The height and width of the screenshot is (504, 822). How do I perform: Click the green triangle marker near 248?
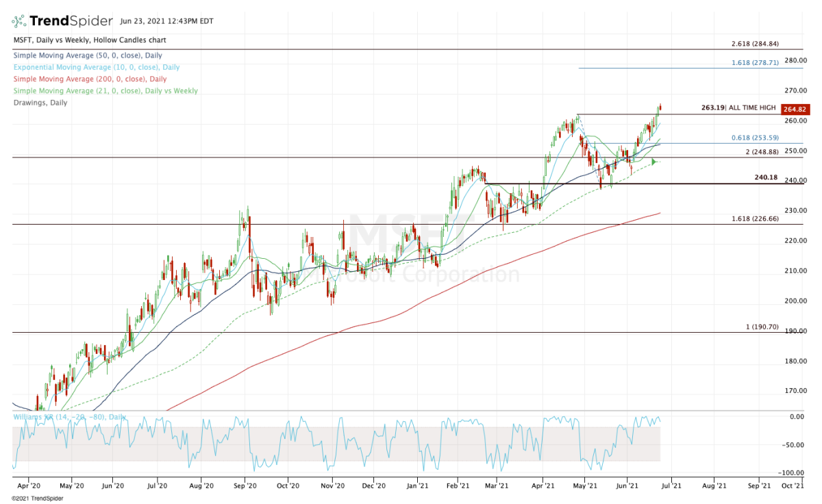click(x=654, y=162)
